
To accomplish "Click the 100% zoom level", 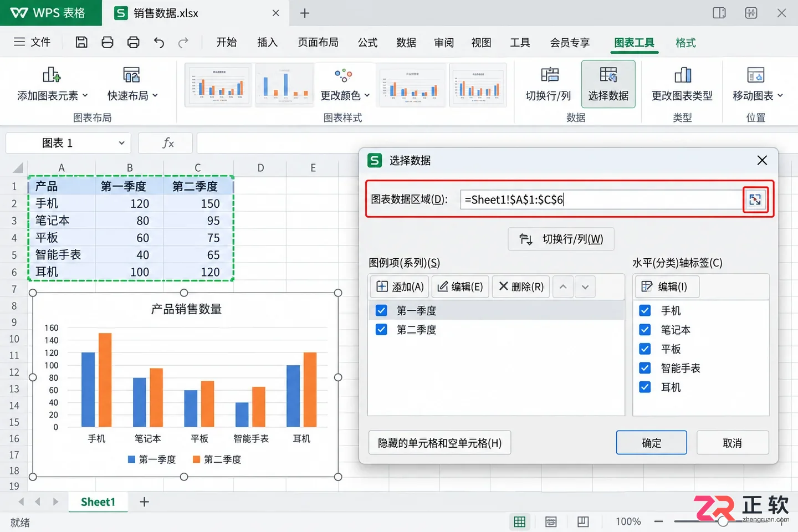I will point(628,521).
